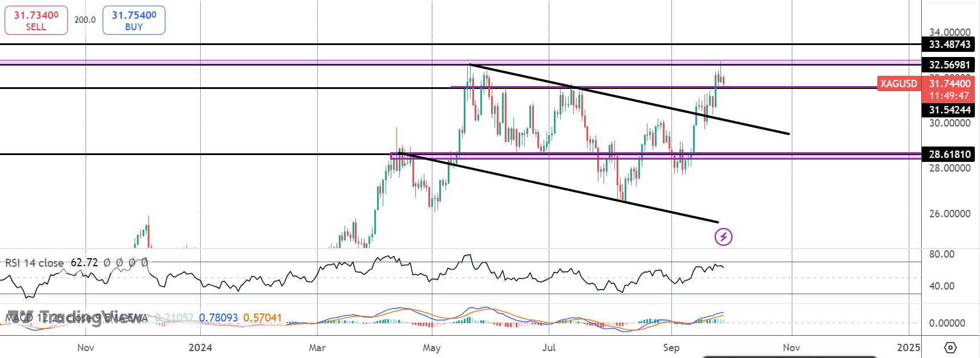Select the 32.56981 horizontal line price label
The height and width of the screenshot is (358, 980).
950,64
